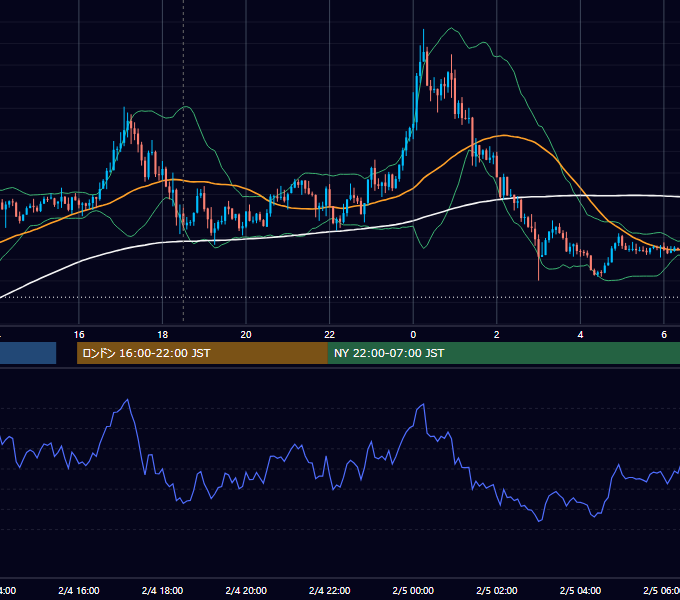Click the '18' hour label on chart axis
Image resolution: width=680 pixels, height=600 pixels.
pyautogui.click(x=162, y=335)
